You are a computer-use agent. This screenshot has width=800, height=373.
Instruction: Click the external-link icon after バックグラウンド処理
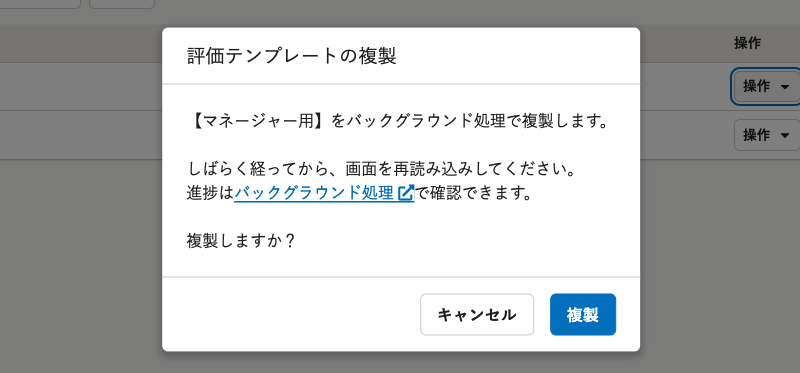pyautogui.click(x=406, y=193)
